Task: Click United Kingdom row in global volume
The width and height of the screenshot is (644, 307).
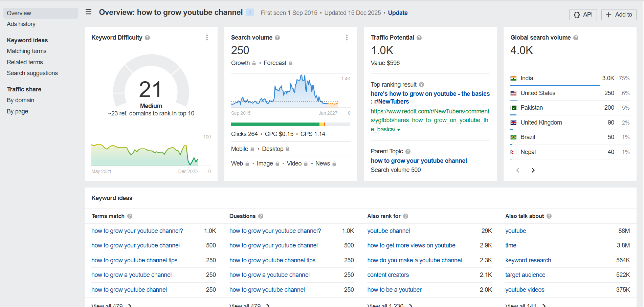Action: coord(570,123)
